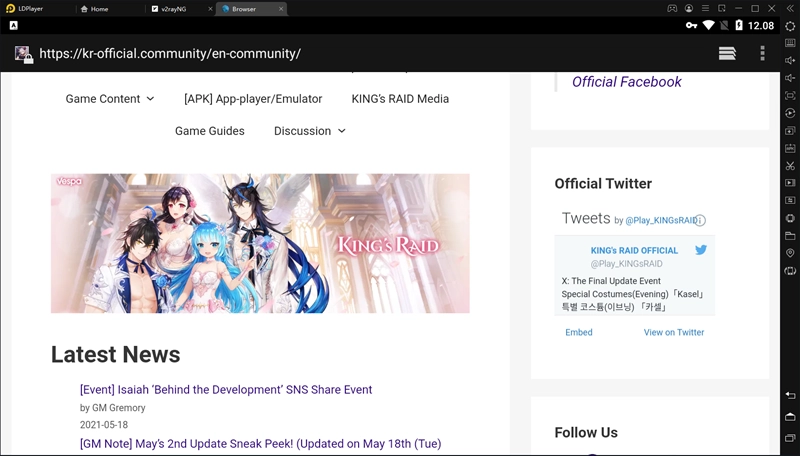
Task: Open LDPlayer settings gear in sidebar
Action: pos(790,26)
